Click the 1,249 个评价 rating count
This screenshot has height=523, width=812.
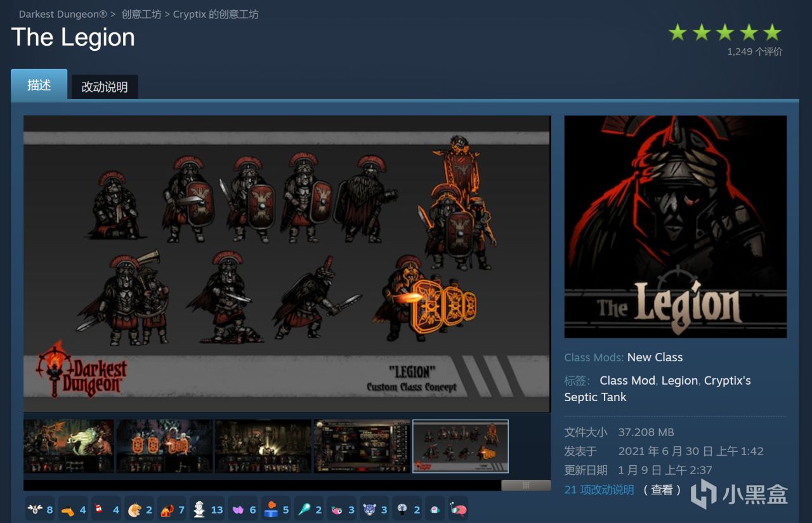(x=754, y=51)
